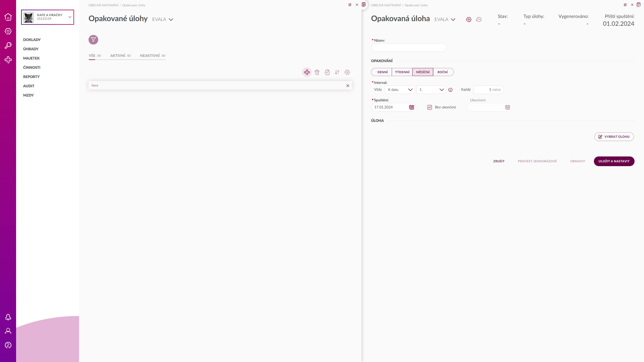Click 'Opakované úlohy' breadcrumb in left panel

[x=134, y=5]
